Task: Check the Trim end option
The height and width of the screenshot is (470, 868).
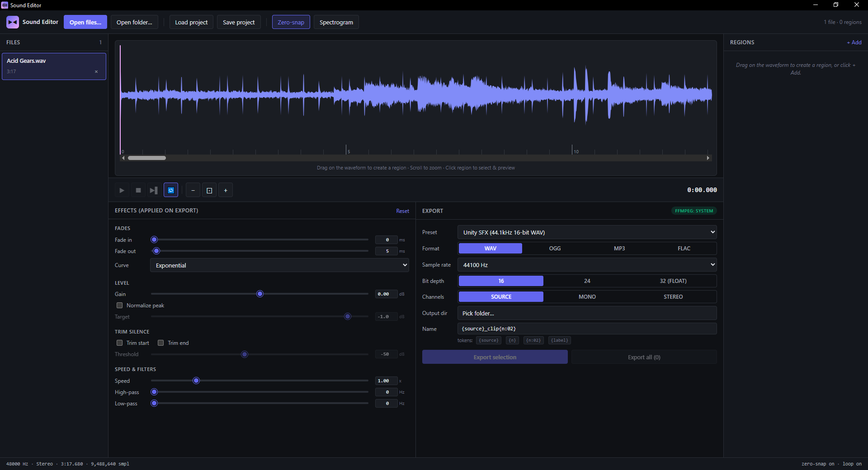Action: pos(160,343)
